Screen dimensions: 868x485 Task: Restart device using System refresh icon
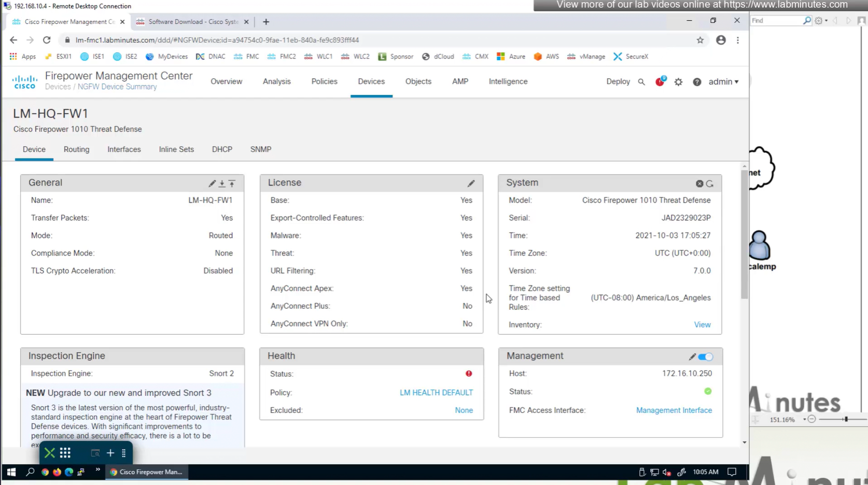point(710,184)
